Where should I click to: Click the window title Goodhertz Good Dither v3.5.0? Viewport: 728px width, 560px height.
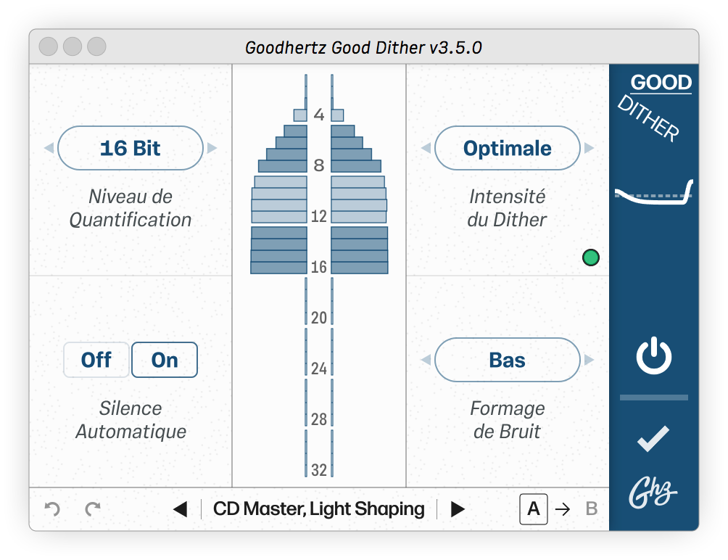click(x=363, y=47)
